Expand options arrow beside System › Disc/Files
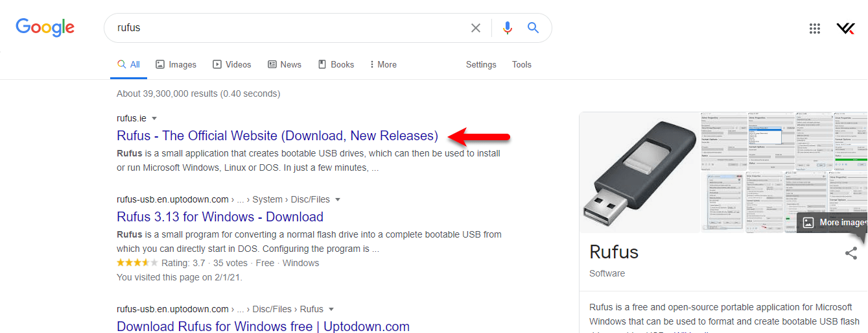Image resolution: width=868 pixels, height=333 pixels. (x=338, y=199)
